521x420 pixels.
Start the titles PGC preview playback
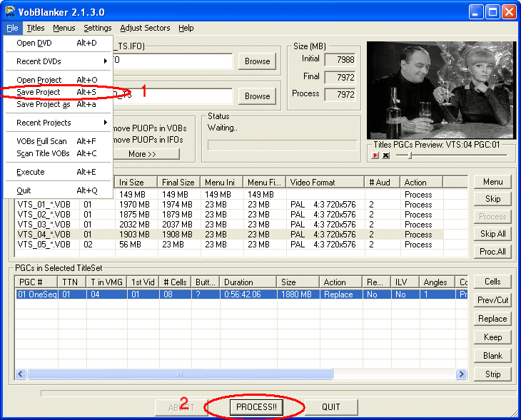tap(375, 155)
